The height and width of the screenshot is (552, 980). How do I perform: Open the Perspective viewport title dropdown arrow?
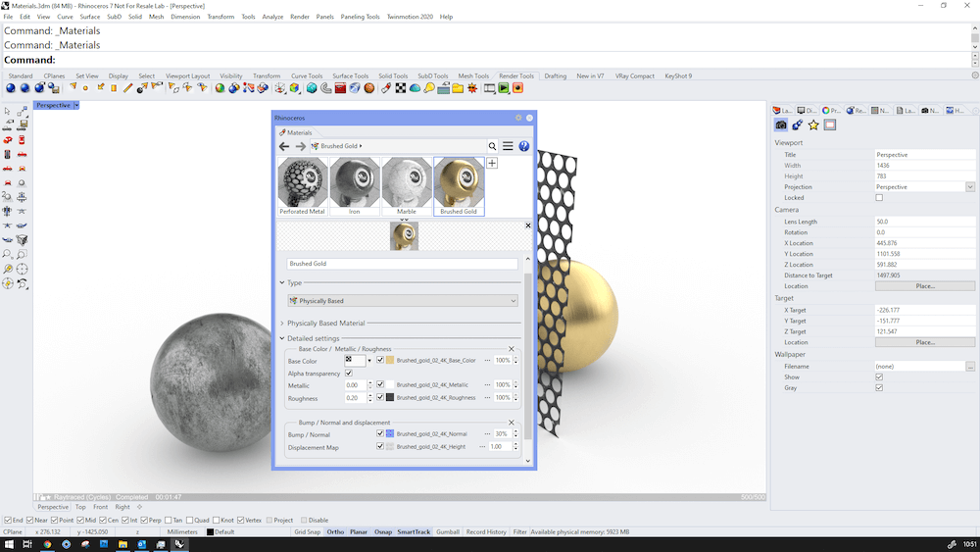76,106
